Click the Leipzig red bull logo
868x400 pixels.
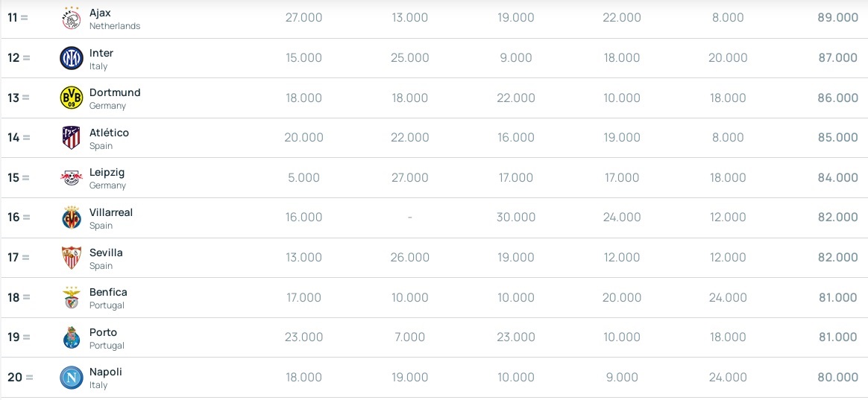(72, 177)
